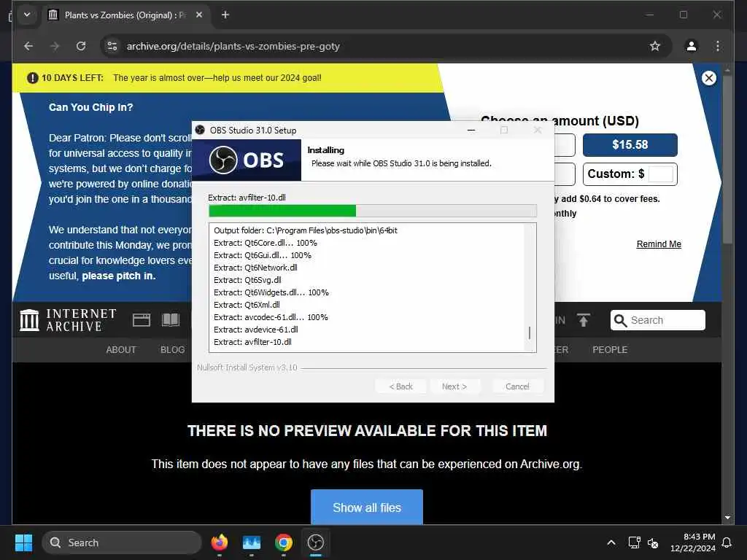This screenshot has height=560, width=747.
Task: Open the OBS installer taskbar icon
Action: [315, 542]
